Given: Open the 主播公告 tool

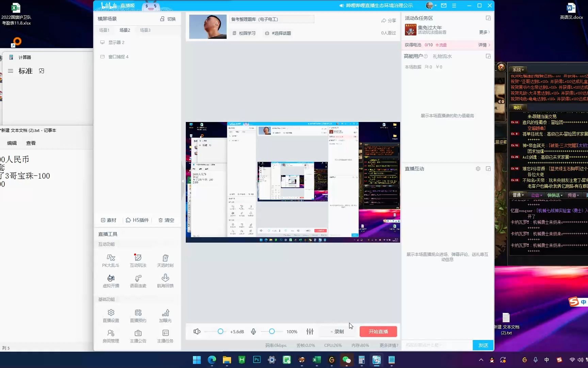Looking at the screenshot, I should point(138,336).
